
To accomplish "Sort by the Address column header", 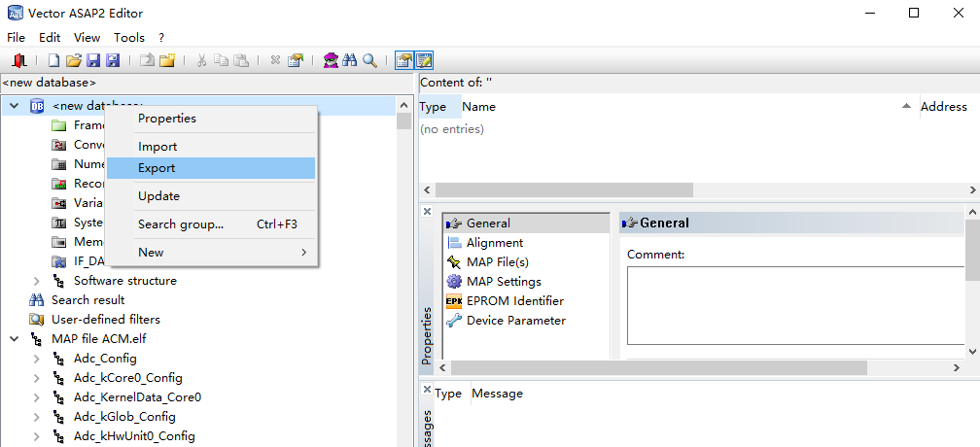I will tap(949, 107).
